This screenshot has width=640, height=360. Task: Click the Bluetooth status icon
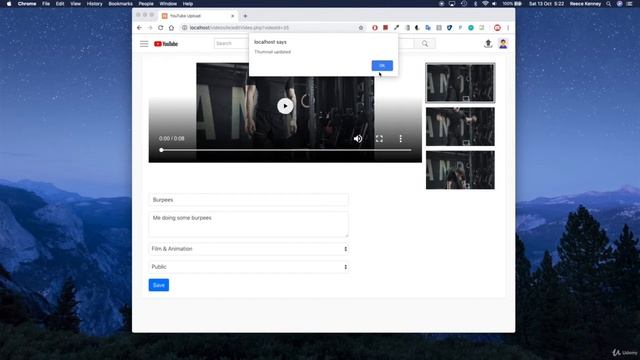[475, 4]
